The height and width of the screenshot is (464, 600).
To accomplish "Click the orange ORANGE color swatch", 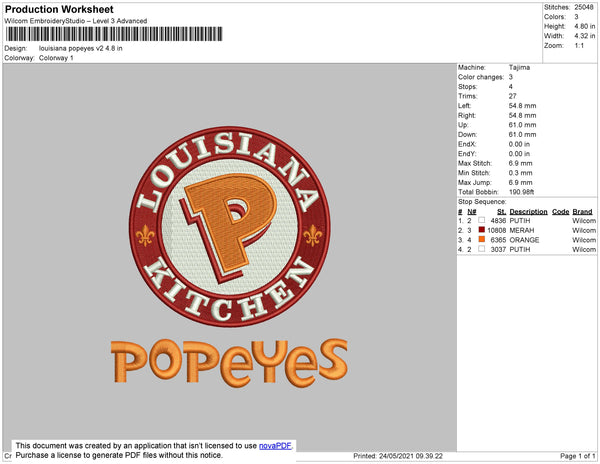I will tap(482, 239).
